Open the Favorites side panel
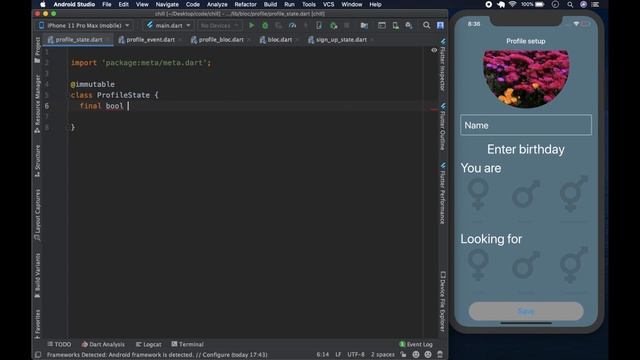 coord(38,324)
